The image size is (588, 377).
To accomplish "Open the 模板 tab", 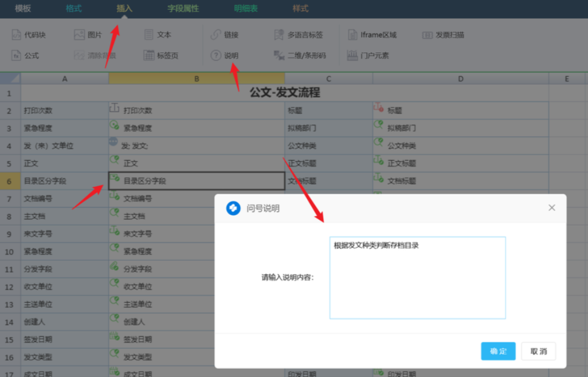I will click(x=22, y=8).
